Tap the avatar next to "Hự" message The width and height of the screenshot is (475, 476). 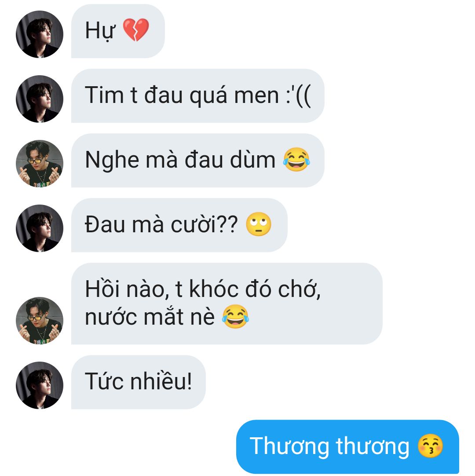click(40, 34)
